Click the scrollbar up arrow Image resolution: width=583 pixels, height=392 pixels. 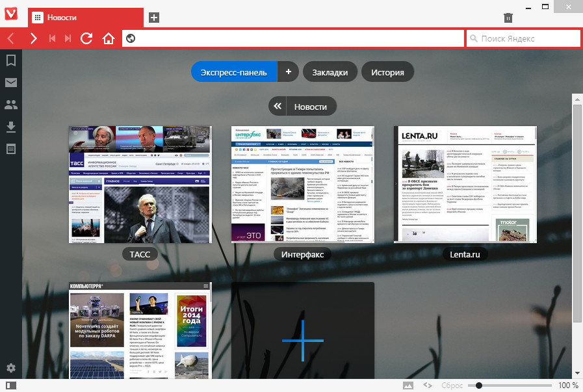[577, 99]
